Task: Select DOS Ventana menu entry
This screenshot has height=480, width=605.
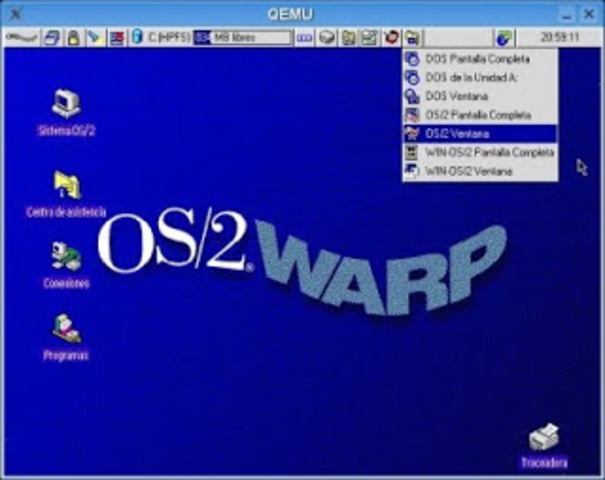Action: (x=480, y=96)
